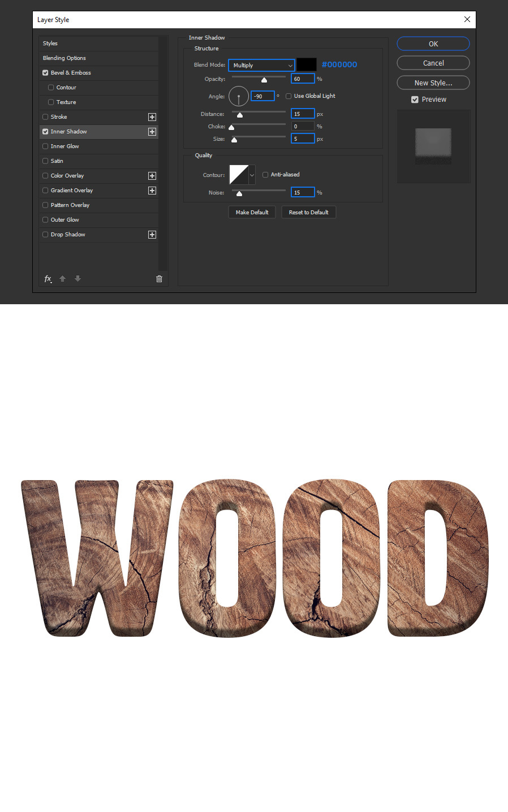The image size is (508, 812).
Task: Click New Style... button
Action: [x=433, y=83]
